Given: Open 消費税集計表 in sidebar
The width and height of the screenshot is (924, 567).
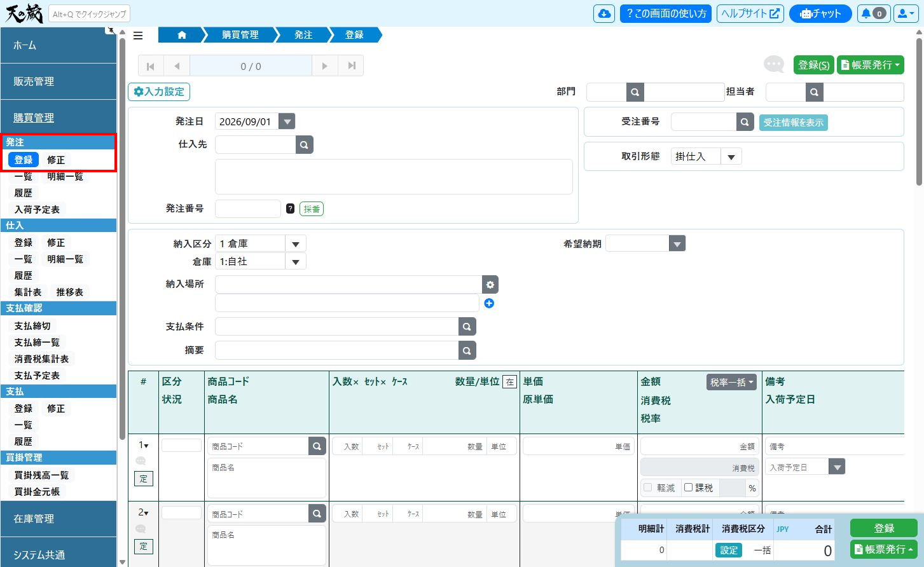Looking at the screenshot, I should tap(41, 359).
